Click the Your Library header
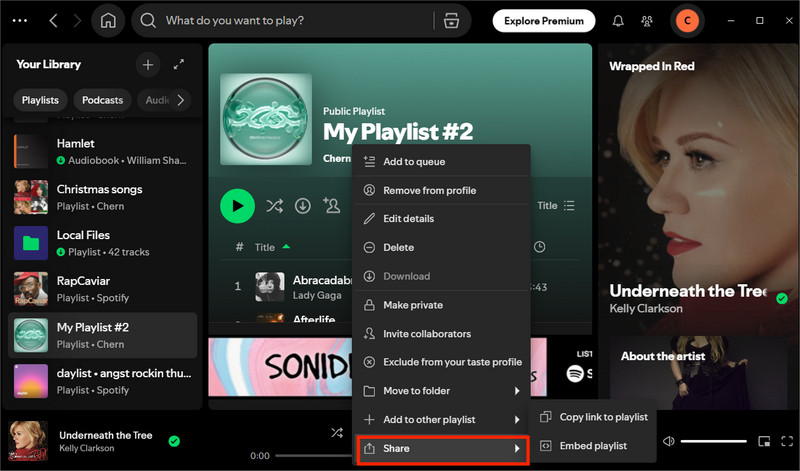 [x=48, y=64]
